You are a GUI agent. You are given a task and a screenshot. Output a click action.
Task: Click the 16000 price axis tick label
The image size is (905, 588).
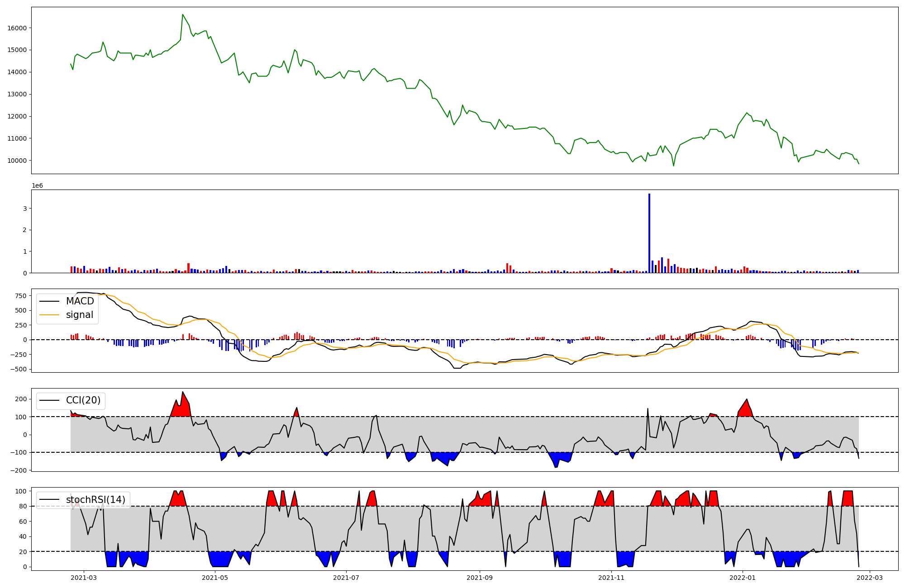pos(17,28)
